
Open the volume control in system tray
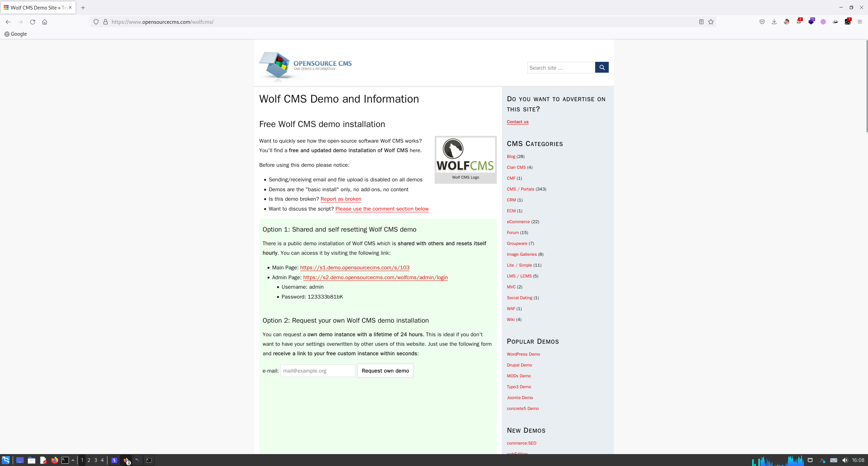[x=845, y=460]
